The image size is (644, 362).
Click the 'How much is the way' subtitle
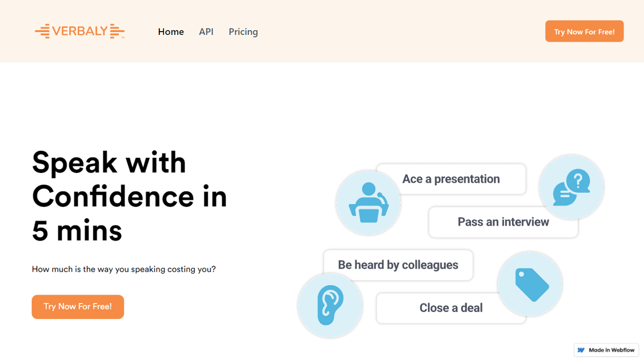[124, 269]
